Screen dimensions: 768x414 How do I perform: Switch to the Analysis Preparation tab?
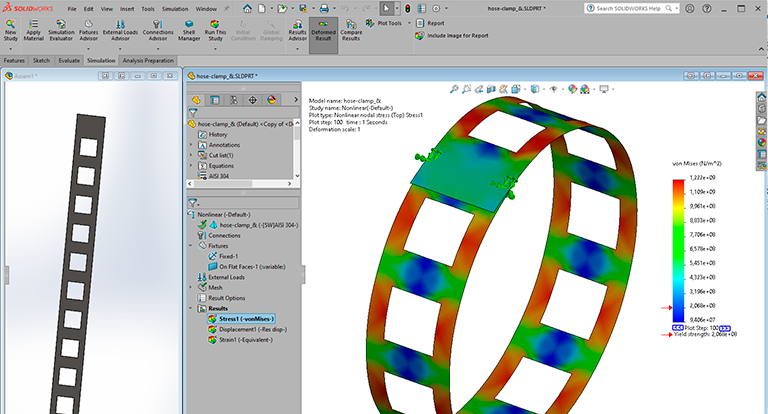tap(146, 60)
